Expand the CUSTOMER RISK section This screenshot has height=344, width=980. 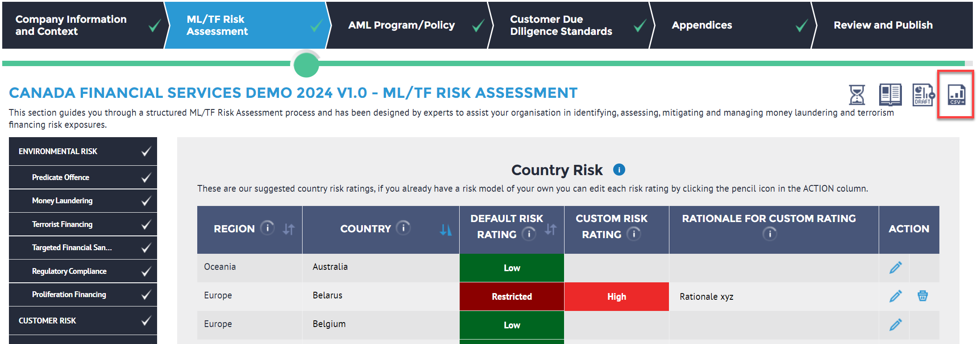pos(83,321)
